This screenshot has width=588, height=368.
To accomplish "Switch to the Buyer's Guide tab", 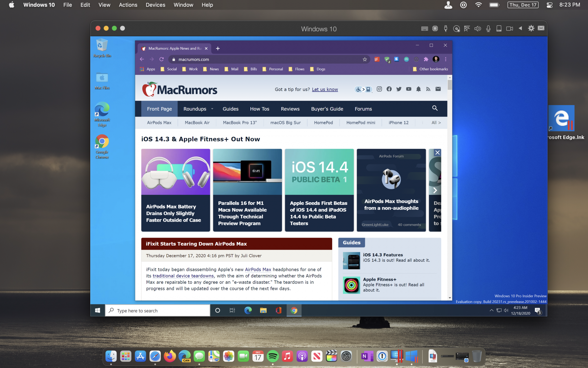I will [327, 109].
